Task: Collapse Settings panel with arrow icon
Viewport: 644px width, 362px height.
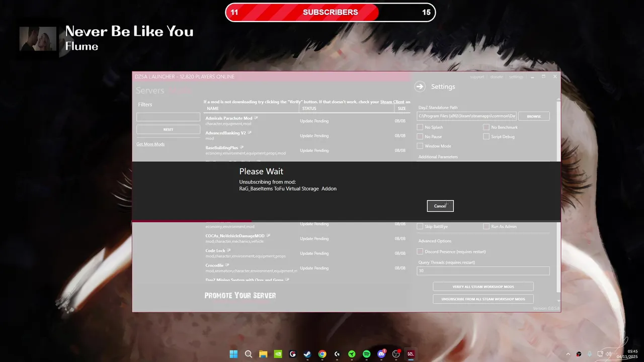Action: click(x=420, y=86)
